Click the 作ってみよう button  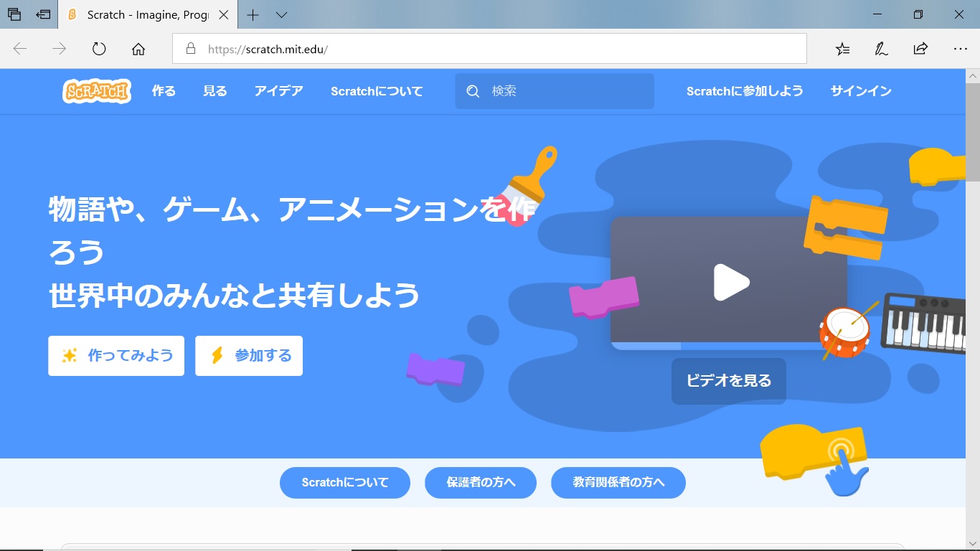(x=116, y=356)
